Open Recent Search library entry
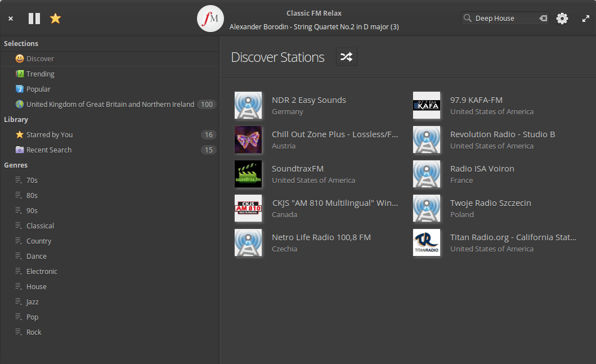 110,150
